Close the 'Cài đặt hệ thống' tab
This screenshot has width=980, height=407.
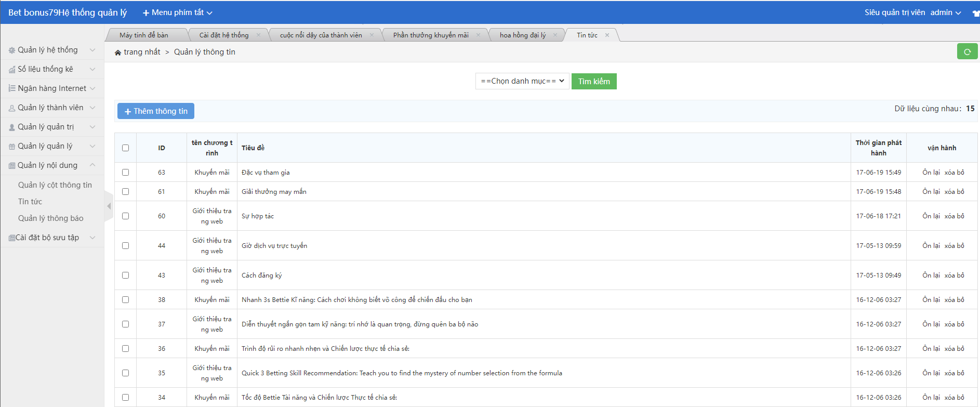(x=258, y=35)
